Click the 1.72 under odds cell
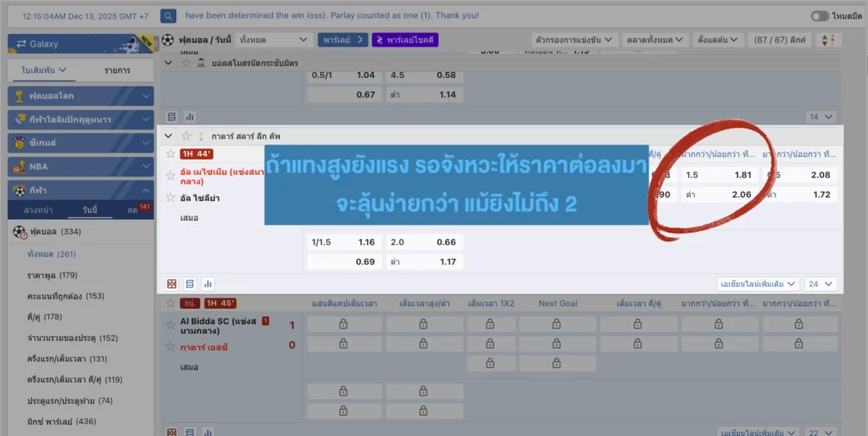The image size is (868, 436). (821, 194)
